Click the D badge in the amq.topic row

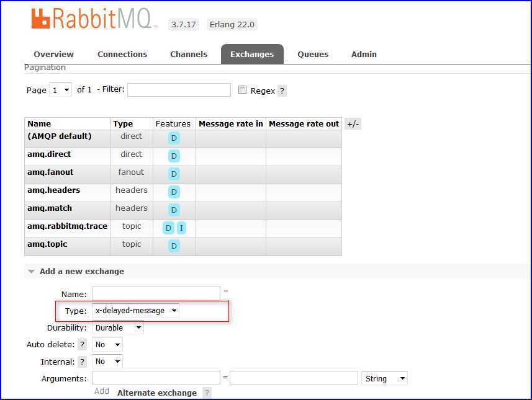(174, 246)
